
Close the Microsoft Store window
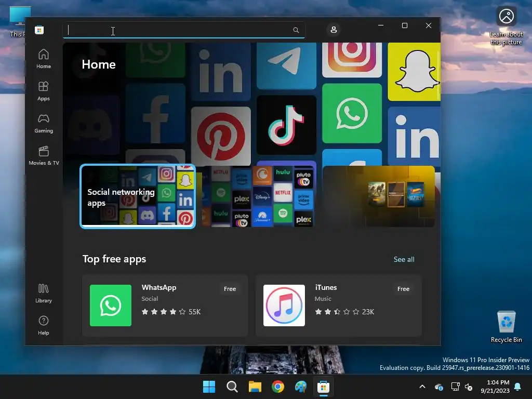coord(429,25)
